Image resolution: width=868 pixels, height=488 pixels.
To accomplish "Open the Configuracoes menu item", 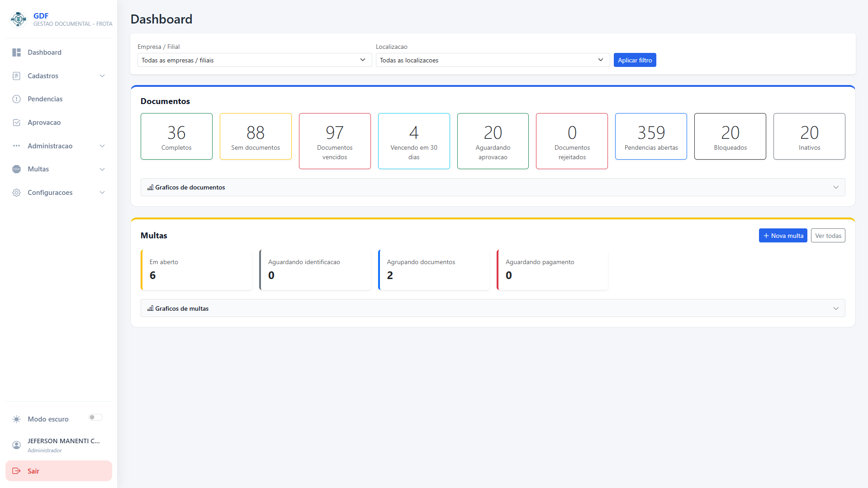I will [x=59, y=193].
